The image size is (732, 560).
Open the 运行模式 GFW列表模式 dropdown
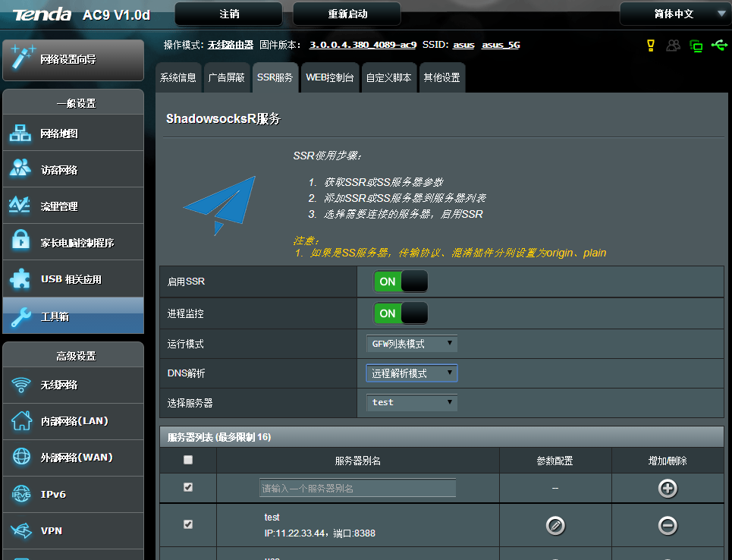pos(412,344)
